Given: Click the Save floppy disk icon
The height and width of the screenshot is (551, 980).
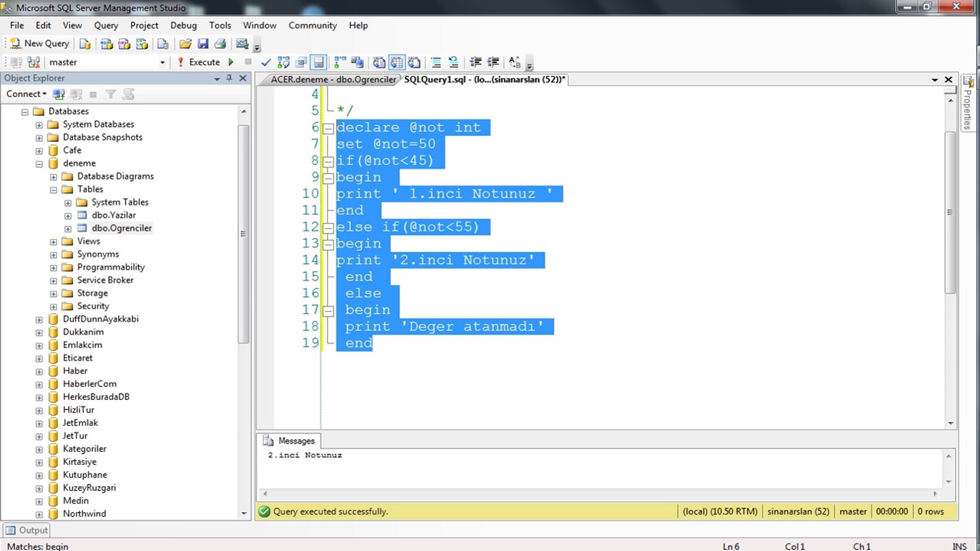Looking at the screenshot, I should point(203,44).
